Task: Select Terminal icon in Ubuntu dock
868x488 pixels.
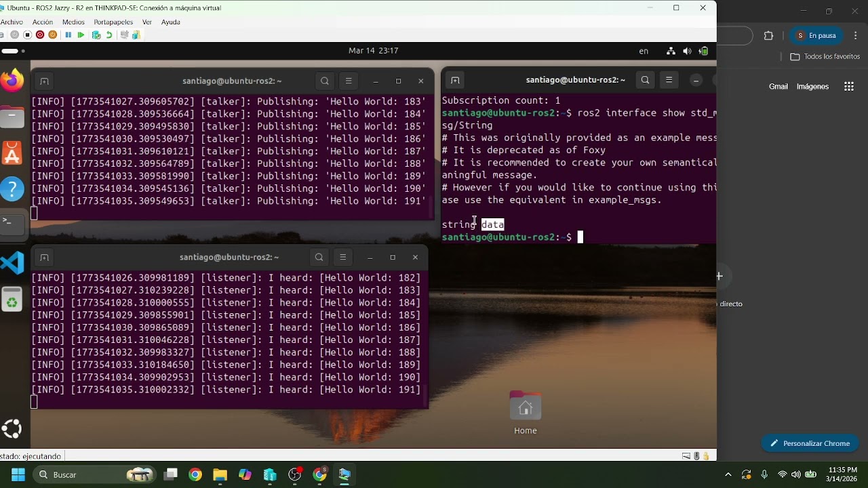Action: coord(12,225)
